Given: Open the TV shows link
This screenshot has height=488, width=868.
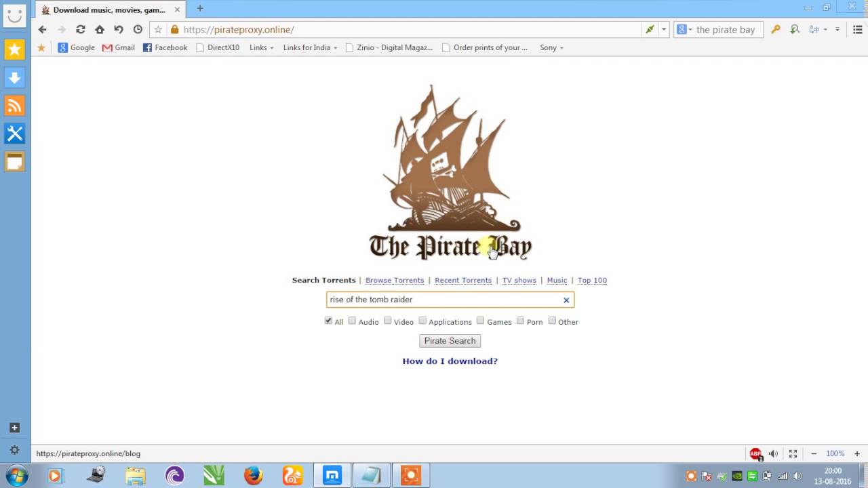Looking at the screenshot, I should 519,281.
